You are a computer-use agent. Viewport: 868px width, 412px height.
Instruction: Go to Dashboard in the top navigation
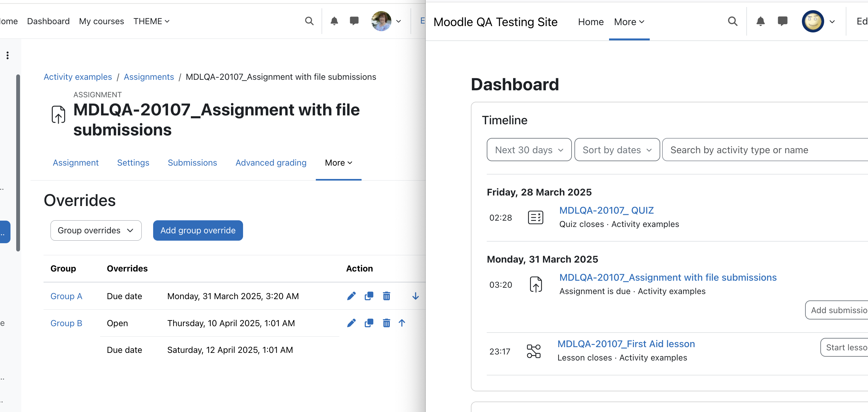(48, 21)
